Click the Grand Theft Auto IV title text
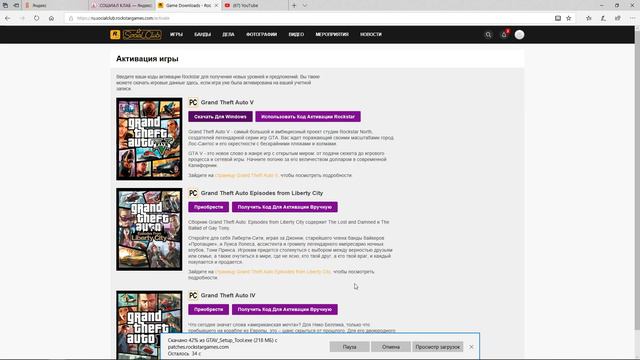Image resolution: width=640 pixels, height=360 pixels. click(228, 295)
